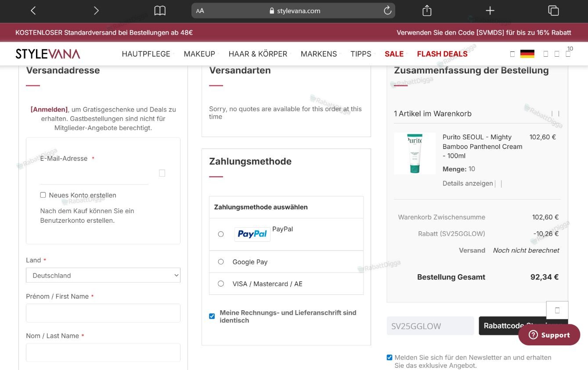
Task: Open the browser bookmarks book icon
Action: (160, 11)
